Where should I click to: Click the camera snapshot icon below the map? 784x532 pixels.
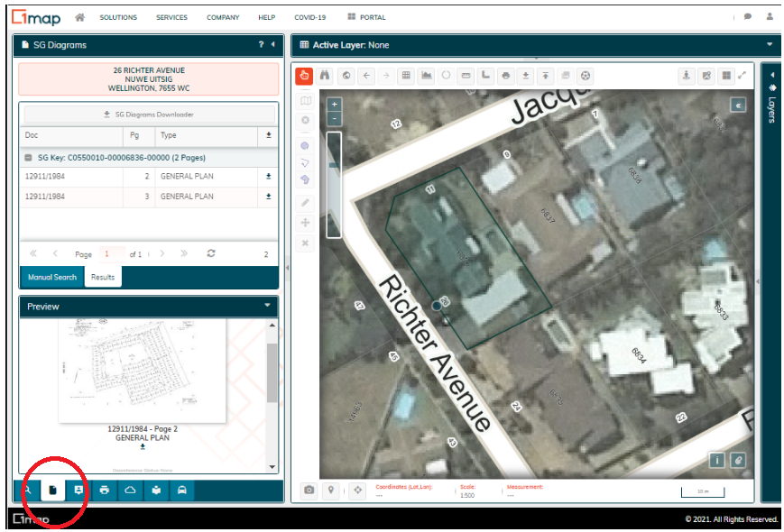[310, 490]
